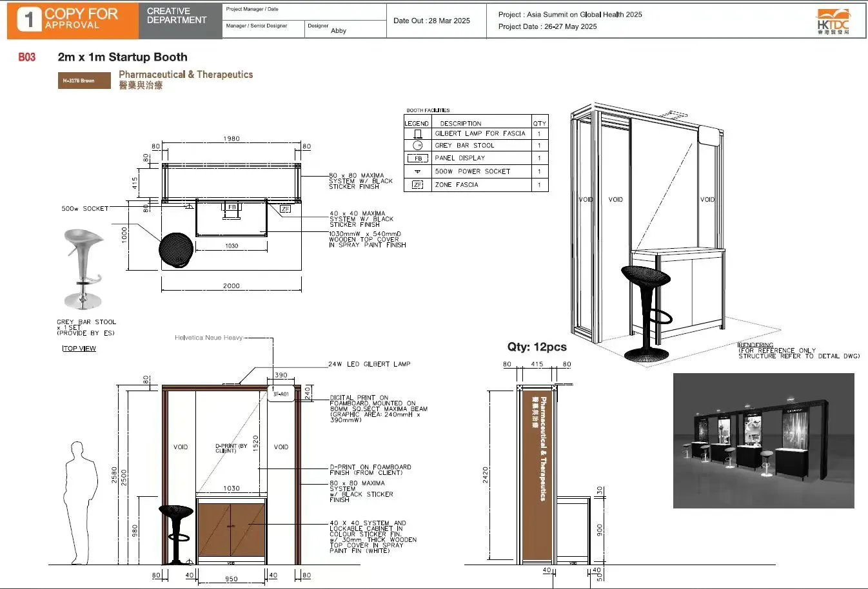Screen dimensions: 868x589
Task: Click the '24W LED GILBERT LAMP' annotation
Action: click(370, 364)
